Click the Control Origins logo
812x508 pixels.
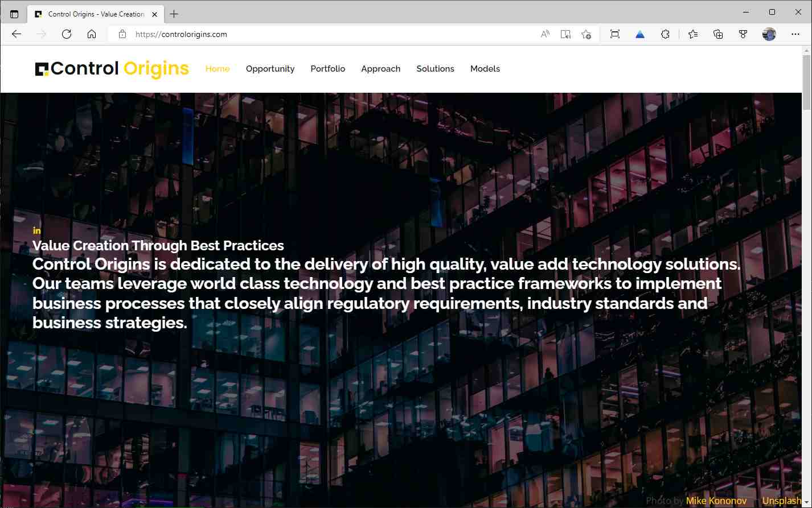pos(112,68)
